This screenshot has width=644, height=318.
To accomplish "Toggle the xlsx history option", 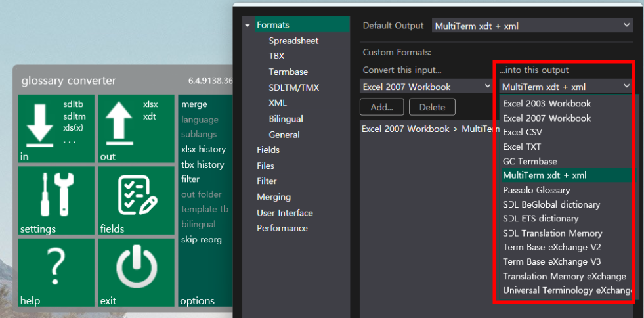I will tap(204, 149).
